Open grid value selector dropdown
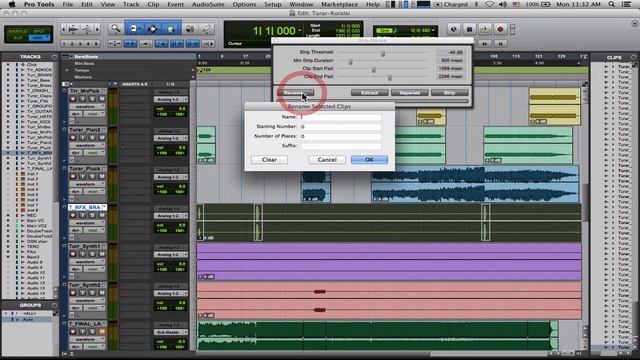 click(433, 30)
